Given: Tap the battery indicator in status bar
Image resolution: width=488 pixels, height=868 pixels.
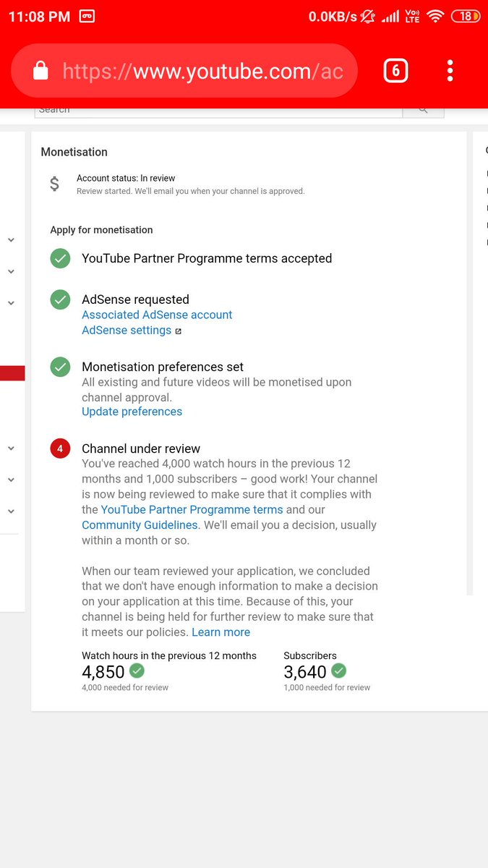Looking at the screenshot, I should point(465,16).
